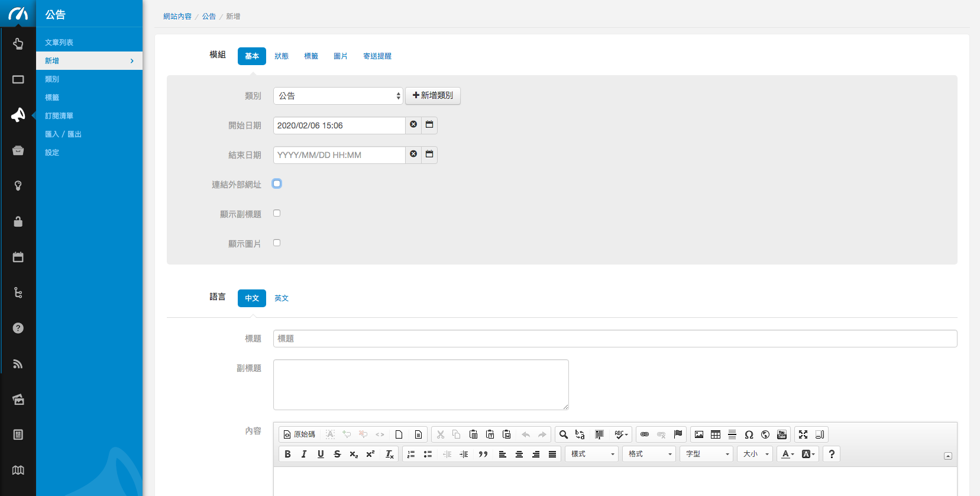The width and height of the screenshot is (980, 496).
Task: Enable the 連結外部網址 checkbox
Action: coord(277,183)
